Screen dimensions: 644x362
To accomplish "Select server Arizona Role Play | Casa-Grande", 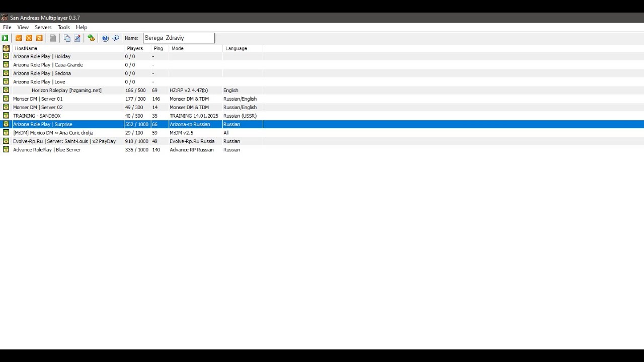I will [x=48, y=65].
